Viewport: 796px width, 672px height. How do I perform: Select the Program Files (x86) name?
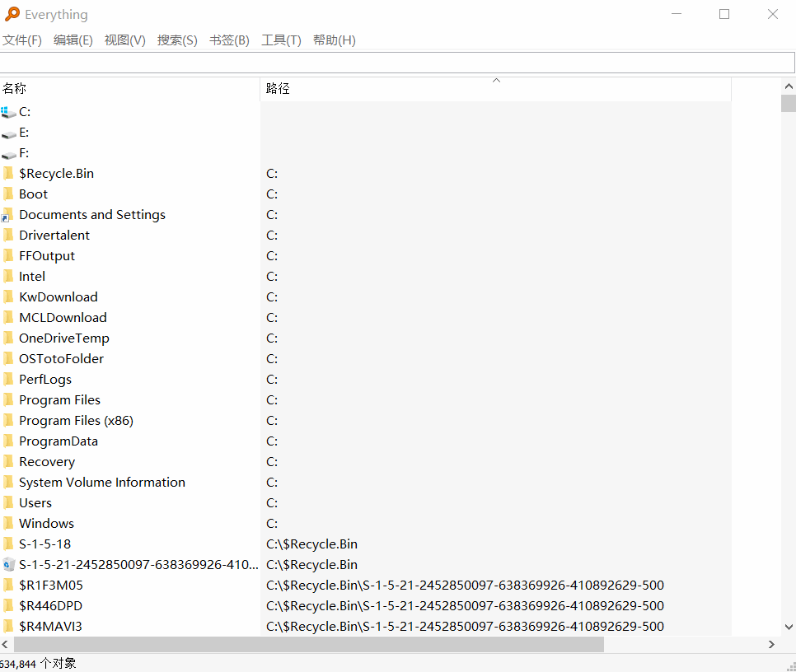coord(76,421)
